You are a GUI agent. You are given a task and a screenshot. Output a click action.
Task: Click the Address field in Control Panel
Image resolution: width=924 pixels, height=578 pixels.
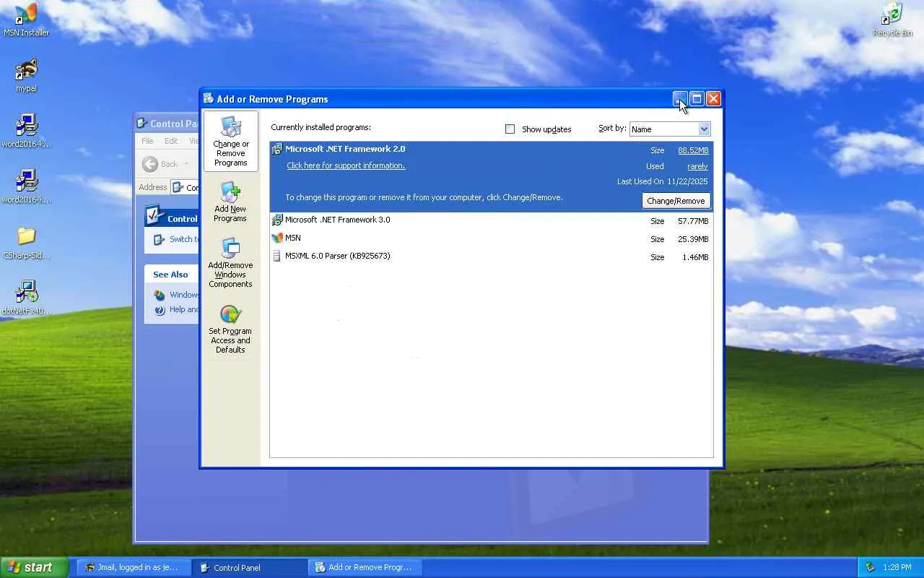pos(185,187)
